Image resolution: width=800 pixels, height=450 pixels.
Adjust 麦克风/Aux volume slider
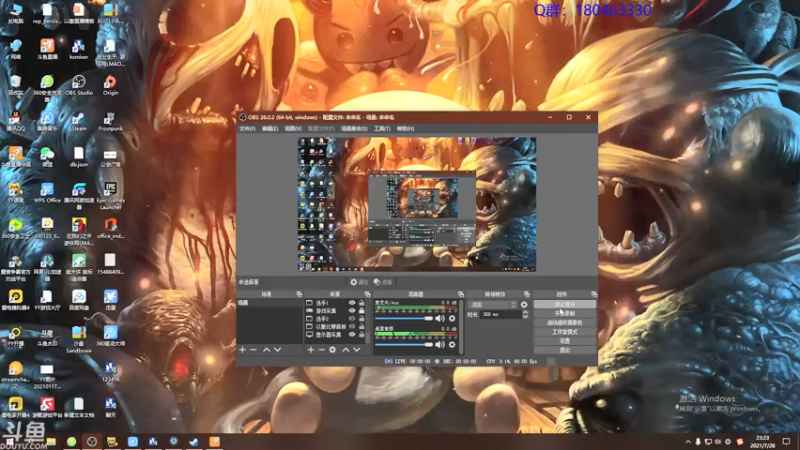(404, 318)
